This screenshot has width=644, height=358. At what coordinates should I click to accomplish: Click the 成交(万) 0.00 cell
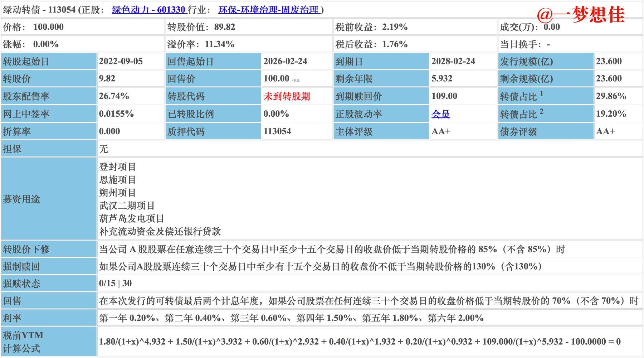coord(570,27)
